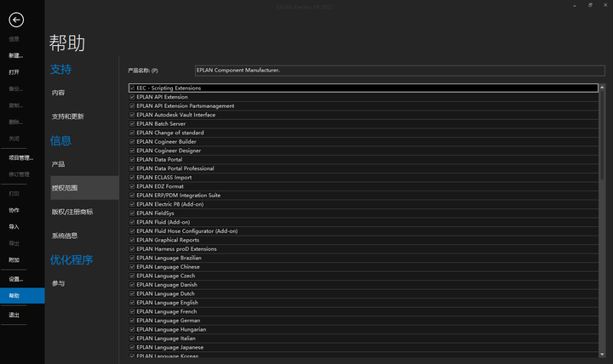613x364 pixels.
Task: Select EPLAN ERP/PDM Integration Suite row
Action: pyautogui.click(x=364, y=196)
